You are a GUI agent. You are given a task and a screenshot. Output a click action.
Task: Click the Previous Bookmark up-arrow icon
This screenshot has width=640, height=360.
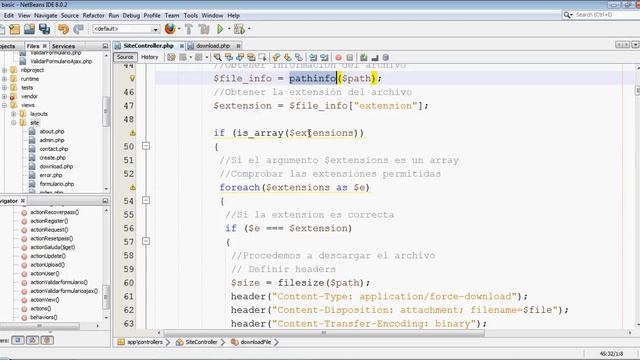coord(276,57)
